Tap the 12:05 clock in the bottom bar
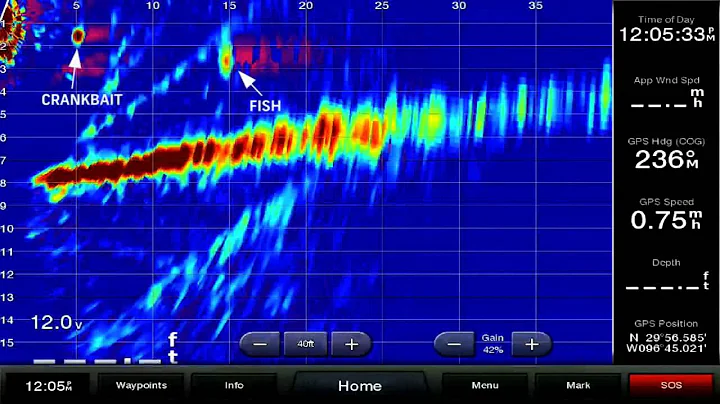This screenshot has width=720, height=404. pos(48,386)
